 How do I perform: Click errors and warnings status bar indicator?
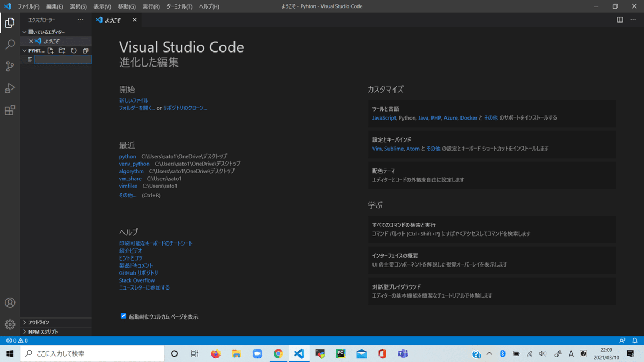coord(17,341)
